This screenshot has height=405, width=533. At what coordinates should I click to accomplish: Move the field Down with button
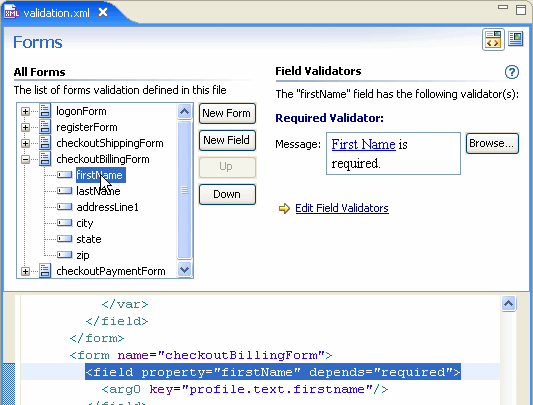(227, 194)
